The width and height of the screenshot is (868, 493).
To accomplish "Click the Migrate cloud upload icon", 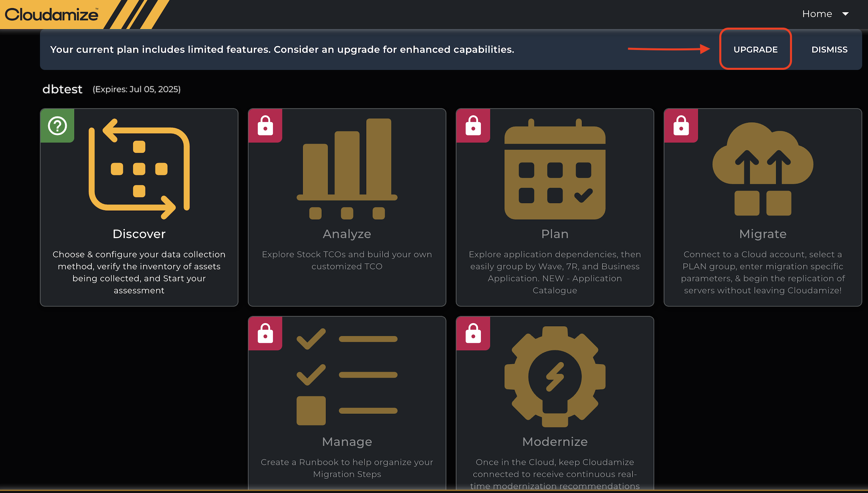I will click(763, 169).
